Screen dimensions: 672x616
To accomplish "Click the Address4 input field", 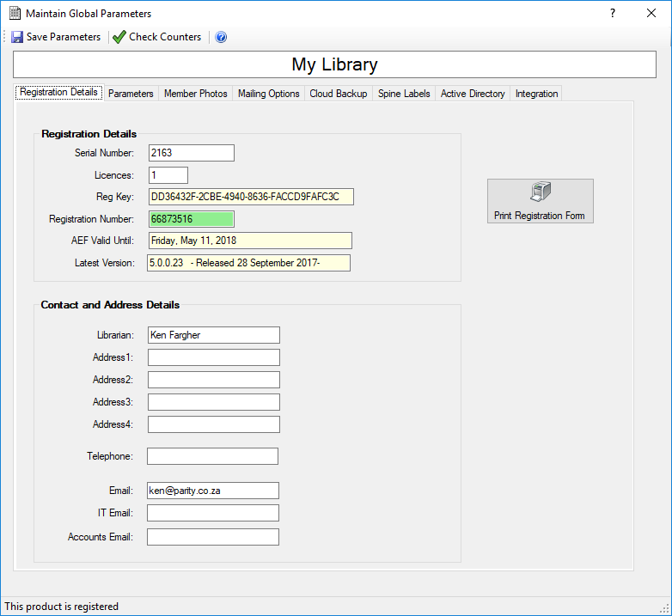I will pos(214,424).
